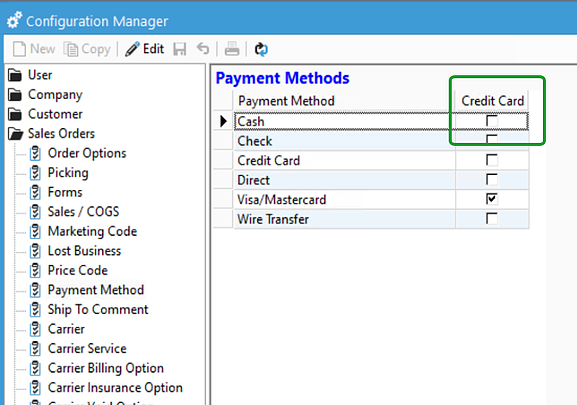The image size is (577, 405).
Task: Click the Edit button label
Action: click(153, 49)
